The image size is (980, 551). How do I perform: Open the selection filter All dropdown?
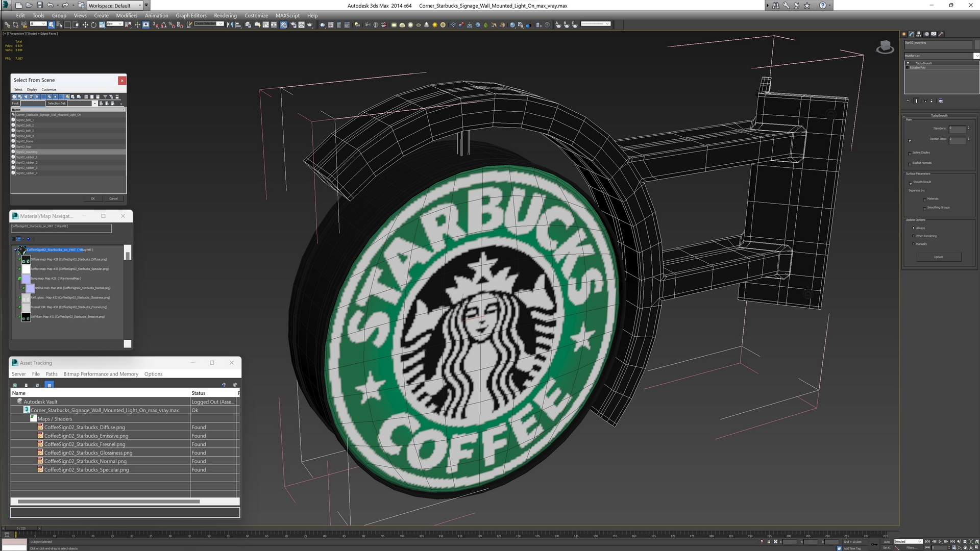[x=38, y=24]
